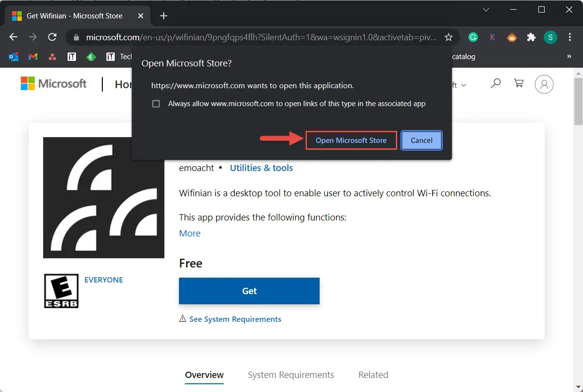
Task: Open the Chrome profile avatar S
Action: (x=551, y=37)
